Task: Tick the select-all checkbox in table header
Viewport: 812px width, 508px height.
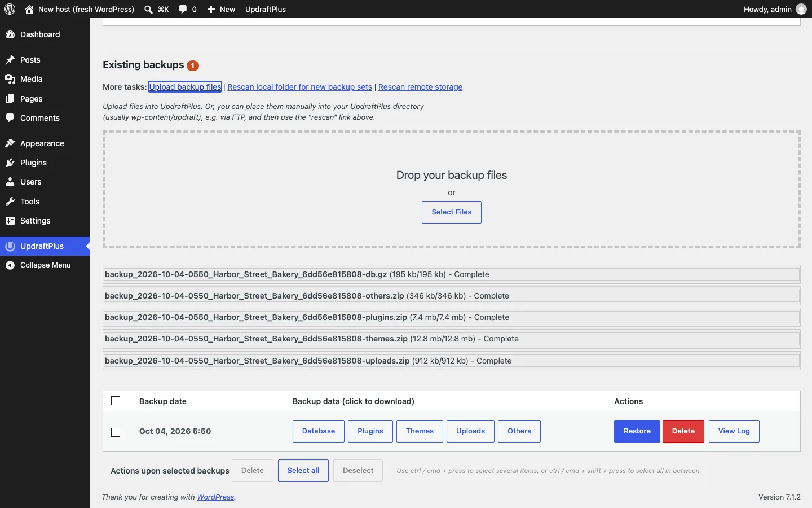Action: point(116,401)
